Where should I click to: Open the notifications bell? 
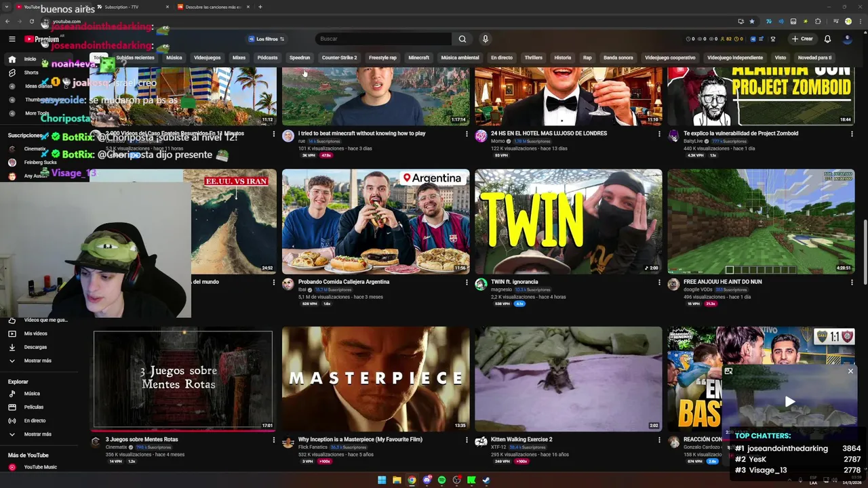click(x=827, y=39)
